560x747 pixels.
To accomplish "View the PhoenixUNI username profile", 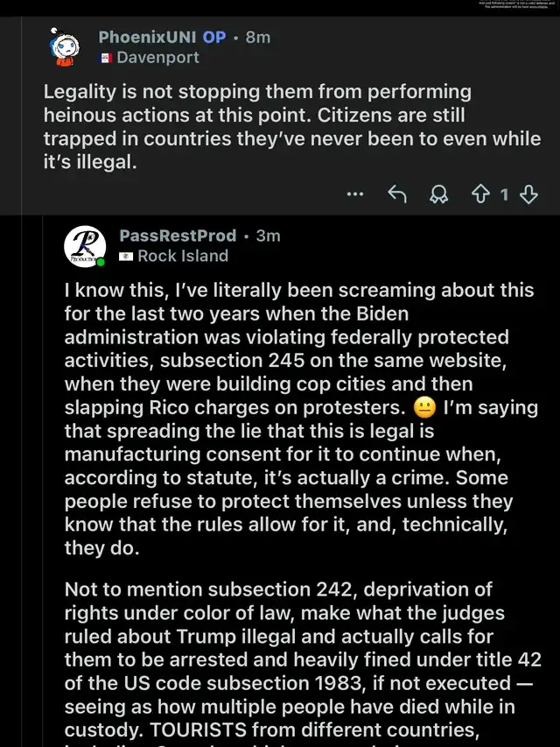I will (x=147, y=37).
